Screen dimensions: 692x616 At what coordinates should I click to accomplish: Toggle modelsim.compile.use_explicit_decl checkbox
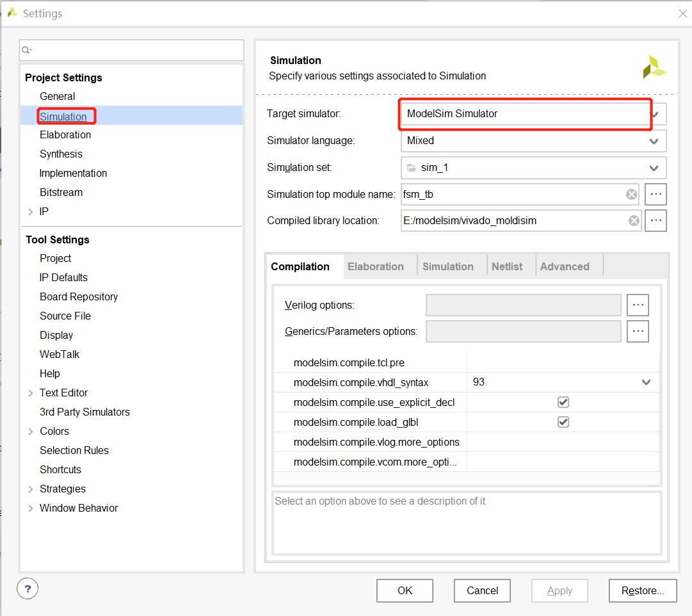[x=563, y=402]
